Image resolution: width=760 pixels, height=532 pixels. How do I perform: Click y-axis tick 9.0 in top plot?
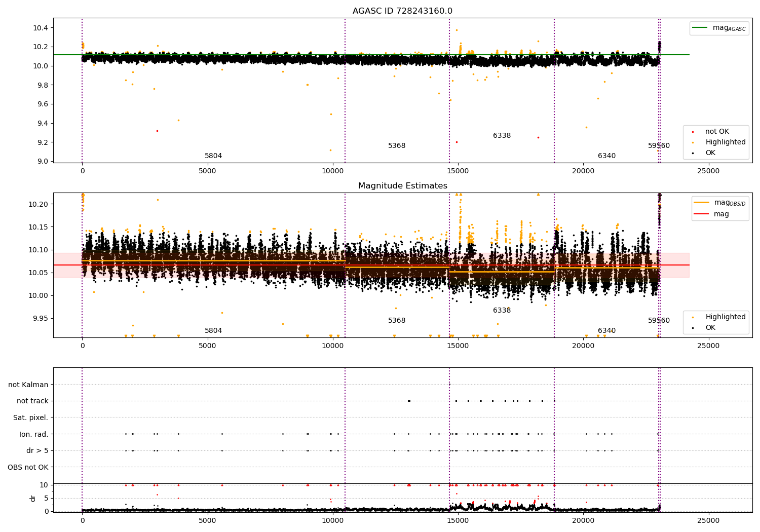[43, 161]
